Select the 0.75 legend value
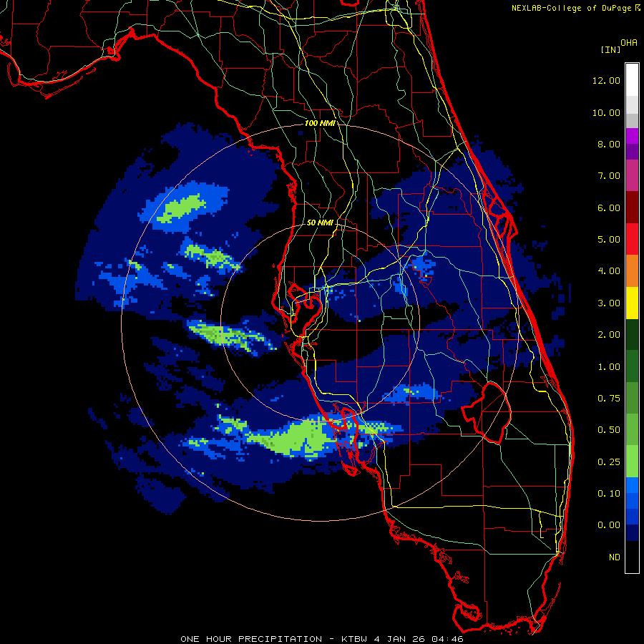 [609, 399]
